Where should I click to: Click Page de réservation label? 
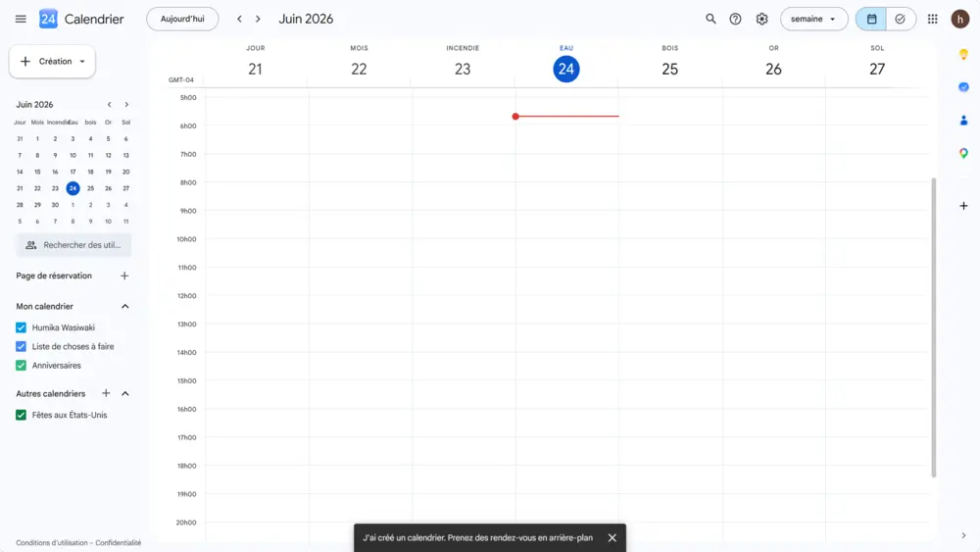coord(54,276)
